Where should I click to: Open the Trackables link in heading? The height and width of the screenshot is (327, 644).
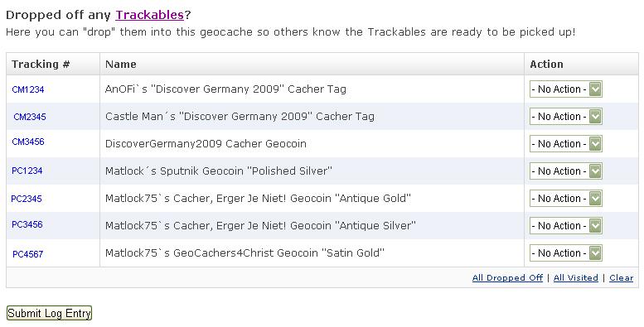[149, 15]
